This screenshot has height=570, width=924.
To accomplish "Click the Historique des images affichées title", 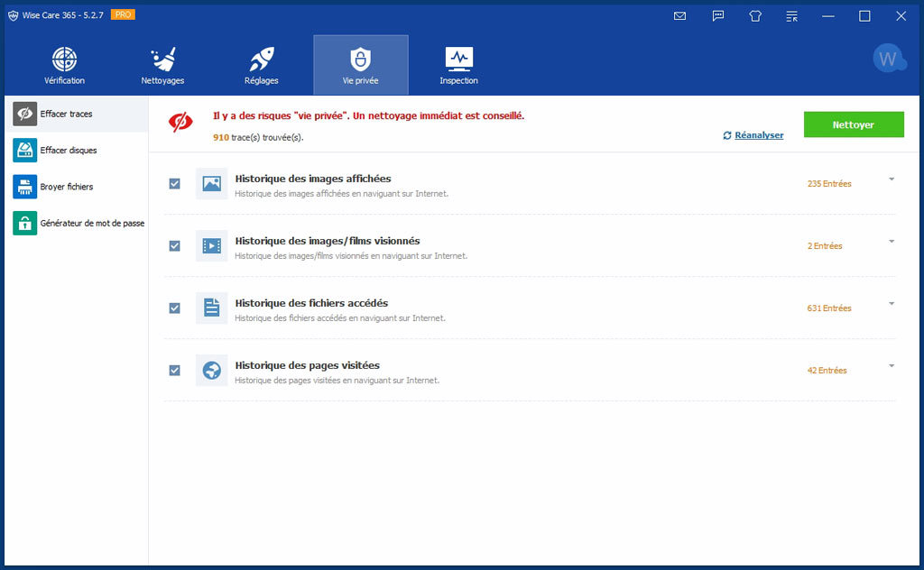I will coord(313,179).
